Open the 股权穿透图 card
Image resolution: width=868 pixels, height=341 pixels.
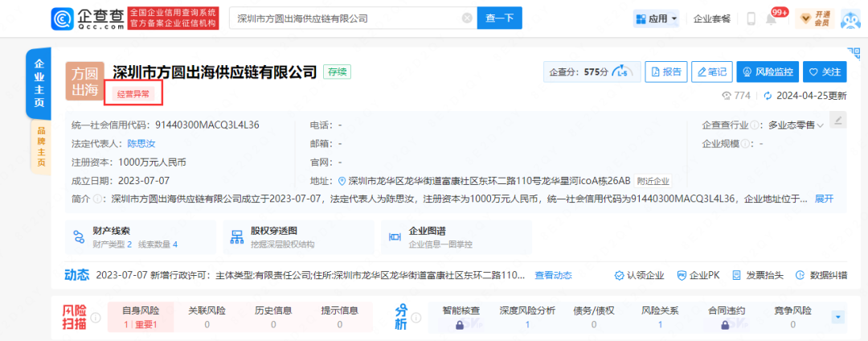(x=298, y=237)
